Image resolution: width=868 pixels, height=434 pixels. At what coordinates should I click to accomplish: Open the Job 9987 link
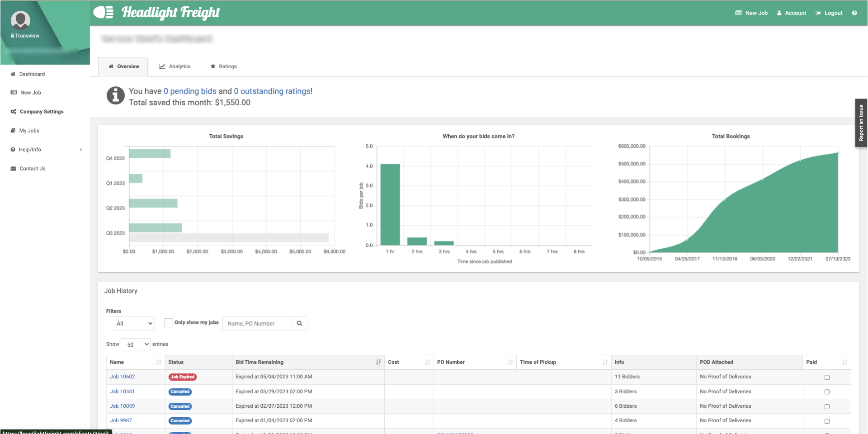tap(121, 420)
